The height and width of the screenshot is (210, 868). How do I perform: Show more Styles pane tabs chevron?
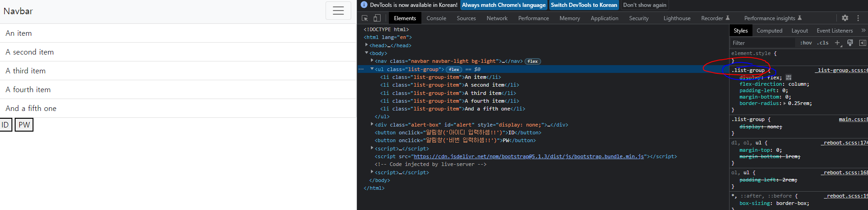point(863,30)
